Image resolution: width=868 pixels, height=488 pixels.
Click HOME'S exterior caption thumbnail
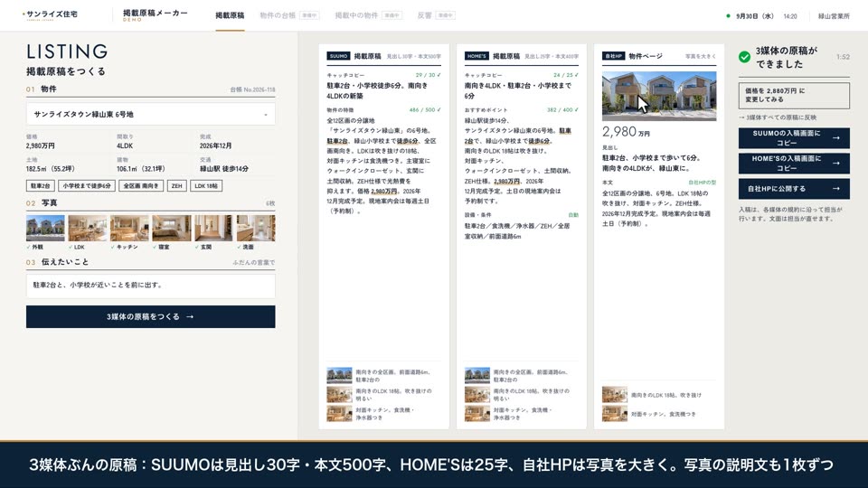coord(477,376)
